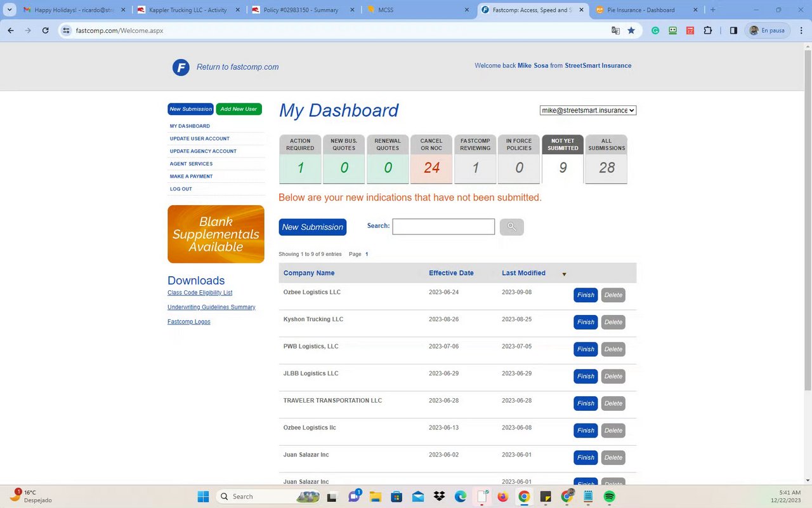The width and height of the screenshot is (812, 508).
Task: Open the Windows Start menu
Action: pyautogui.click(x=203, y=497)
